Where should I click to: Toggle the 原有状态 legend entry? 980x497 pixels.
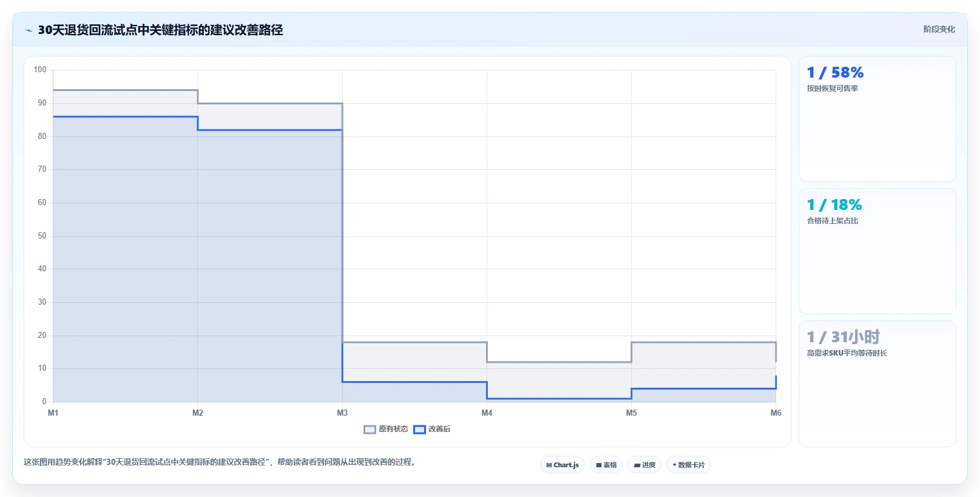click(386, 429)
